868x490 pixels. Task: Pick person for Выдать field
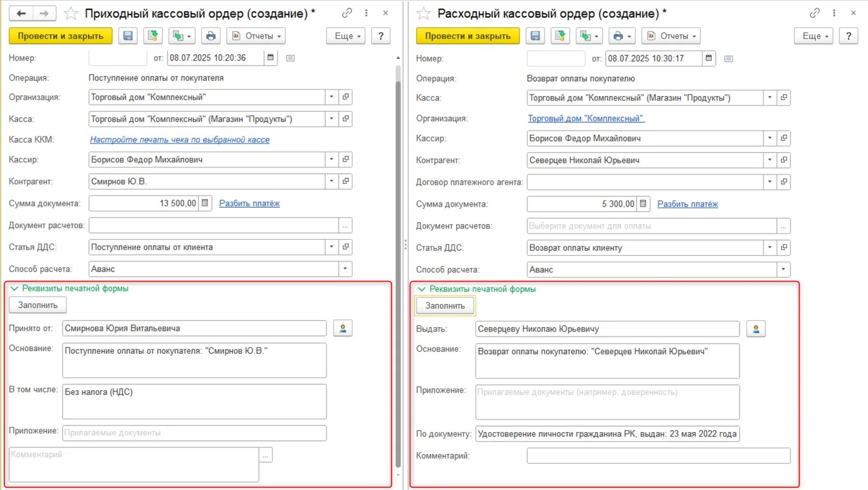pos(756,329)
